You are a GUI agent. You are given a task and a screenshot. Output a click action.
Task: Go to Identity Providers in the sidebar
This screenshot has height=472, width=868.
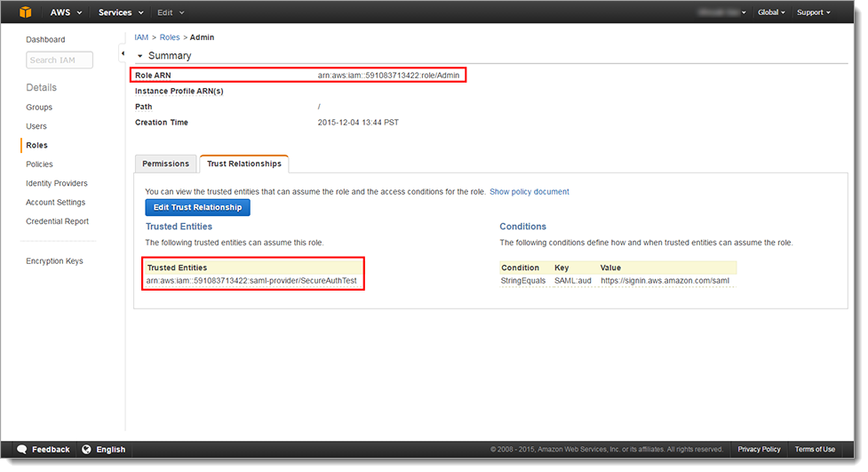point(57,183)
